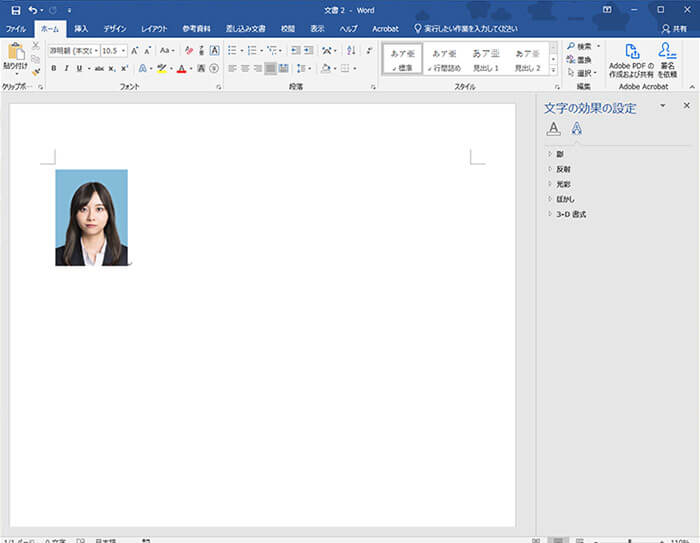Click the Cut scissors icon
700x543 pixels.
coord(36,46)
